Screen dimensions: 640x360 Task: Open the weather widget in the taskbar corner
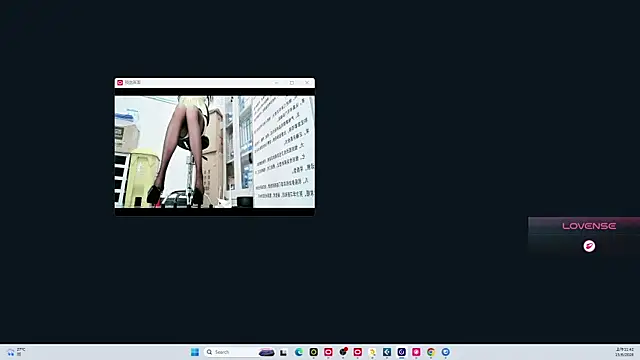click(x=16, y=352)
